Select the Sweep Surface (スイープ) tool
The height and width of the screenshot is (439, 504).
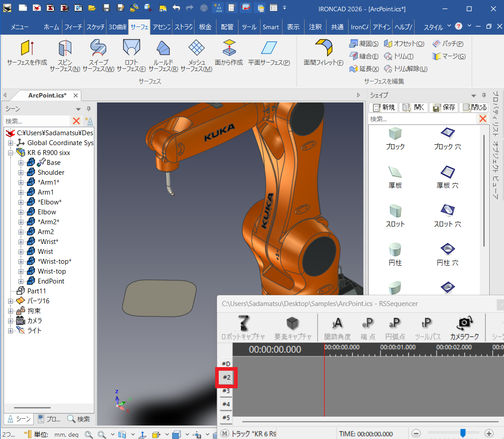98,55
